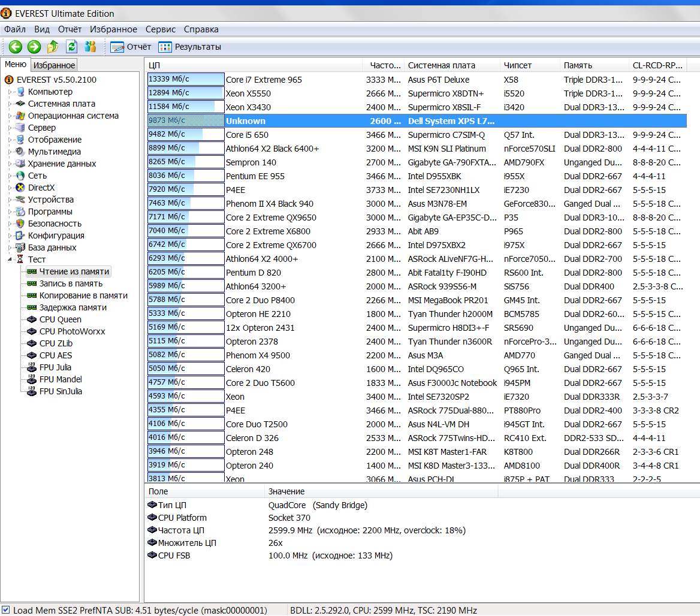This screenshot has height=616, width=700.
Task: Expand the Компьютер tree node
Action: tap(10, 92)
